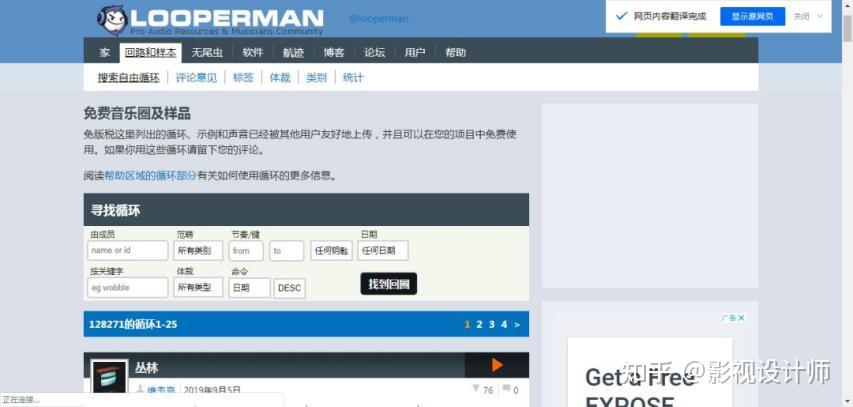
Task: Click the tempo from input field
Action: click(x=246, y=251)
